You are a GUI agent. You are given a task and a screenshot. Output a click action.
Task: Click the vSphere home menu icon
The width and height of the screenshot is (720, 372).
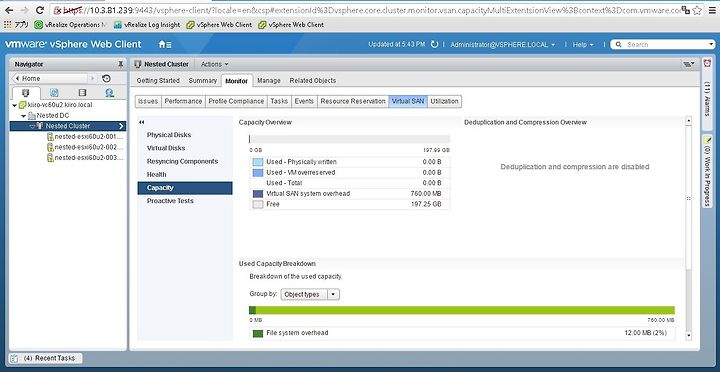165,45
